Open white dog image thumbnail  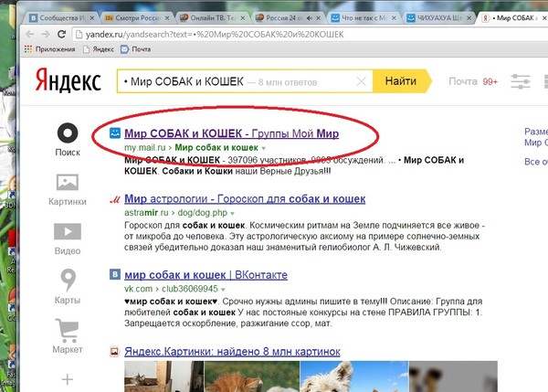(x=354, y=376)
